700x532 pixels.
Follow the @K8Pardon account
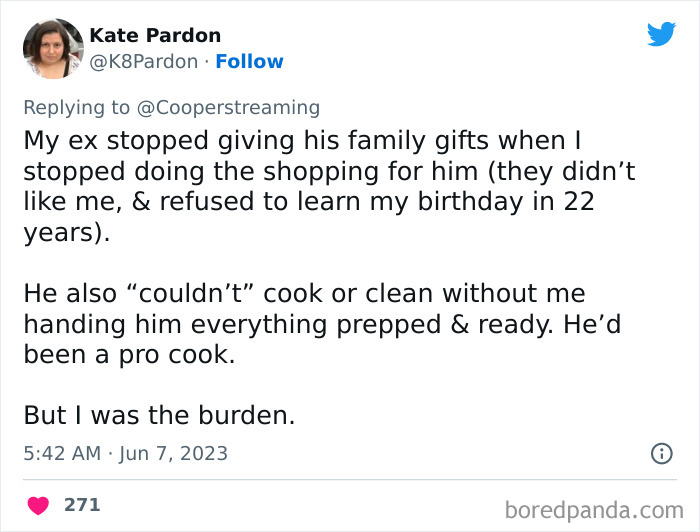click(x=249, y=62)
